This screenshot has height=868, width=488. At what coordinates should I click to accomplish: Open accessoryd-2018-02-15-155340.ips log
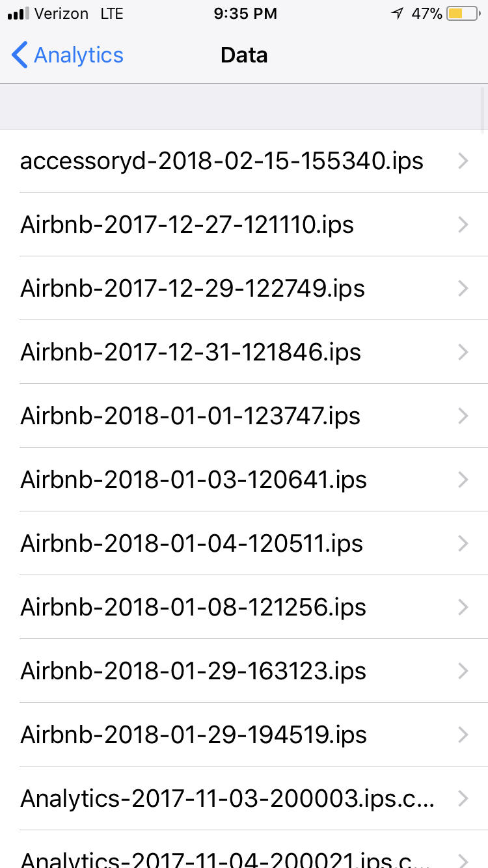coord(221,161)
